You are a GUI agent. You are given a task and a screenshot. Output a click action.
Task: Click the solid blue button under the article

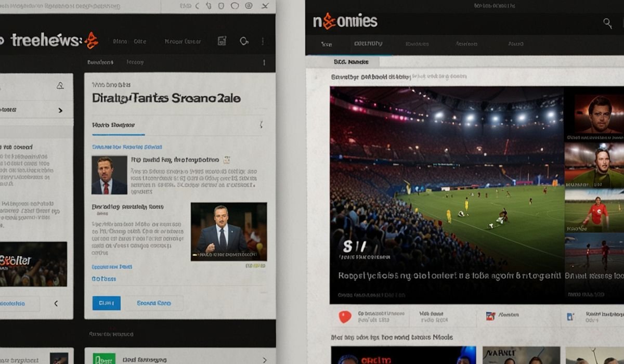106,303
